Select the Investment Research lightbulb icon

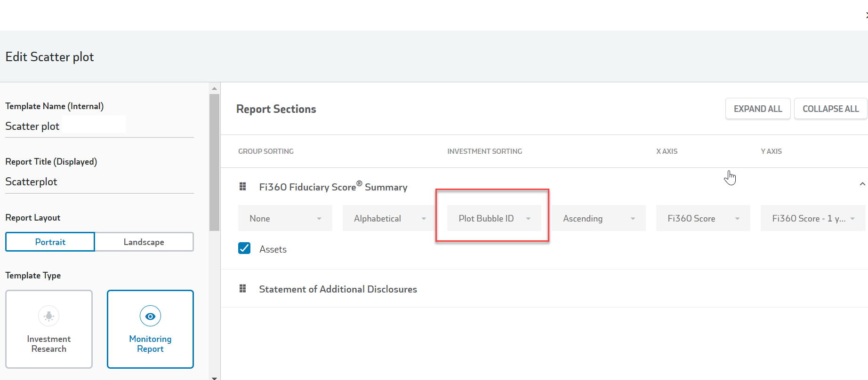[49, 316]
